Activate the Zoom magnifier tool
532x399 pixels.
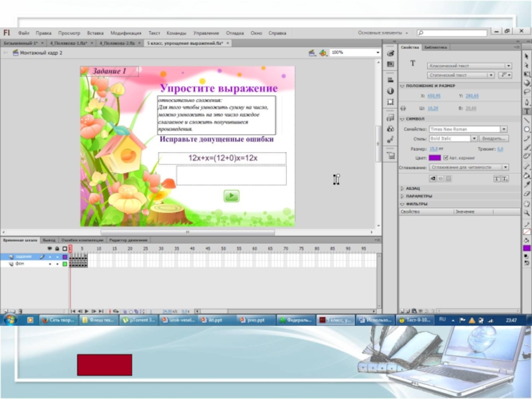(527, 212)
